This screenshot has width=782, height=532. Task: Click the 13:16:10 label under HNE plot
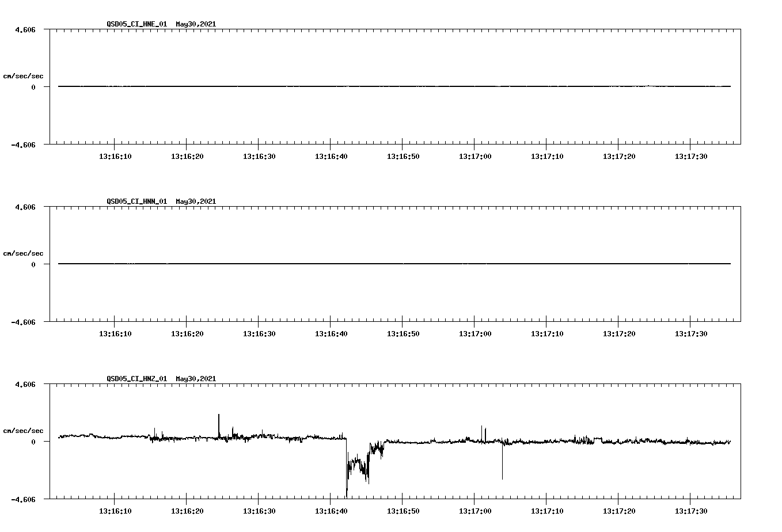pos(115,157)
